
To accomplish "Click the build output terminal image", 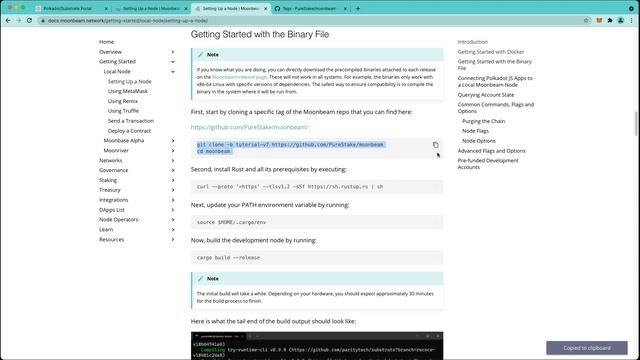I will click(x=317, y=346).
